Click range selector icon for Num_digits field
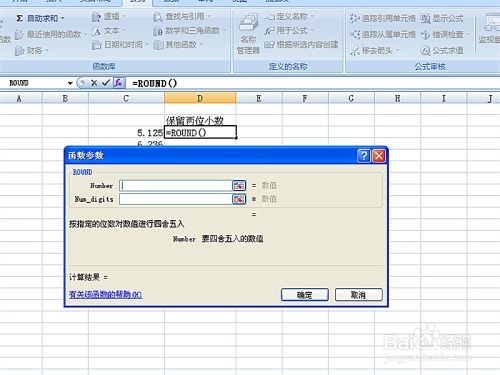Viewport: 500px width, 375px height. click(239, 199)
